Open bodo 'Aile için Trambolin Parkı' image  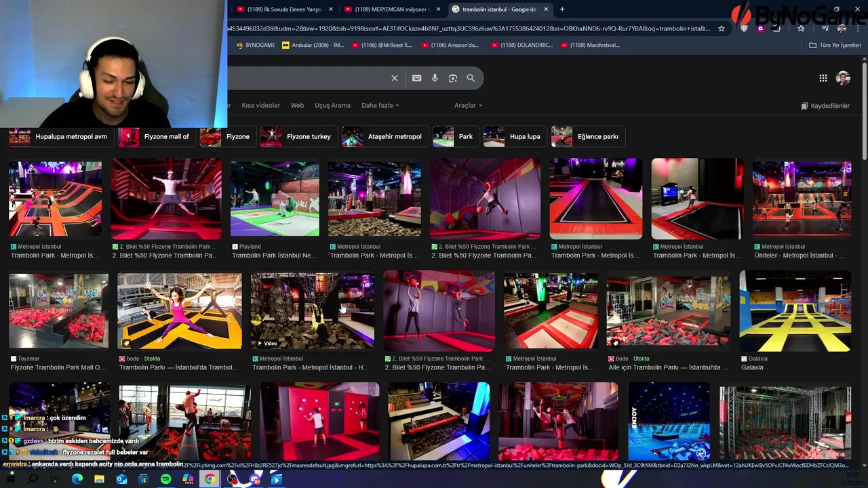[668, 311]
